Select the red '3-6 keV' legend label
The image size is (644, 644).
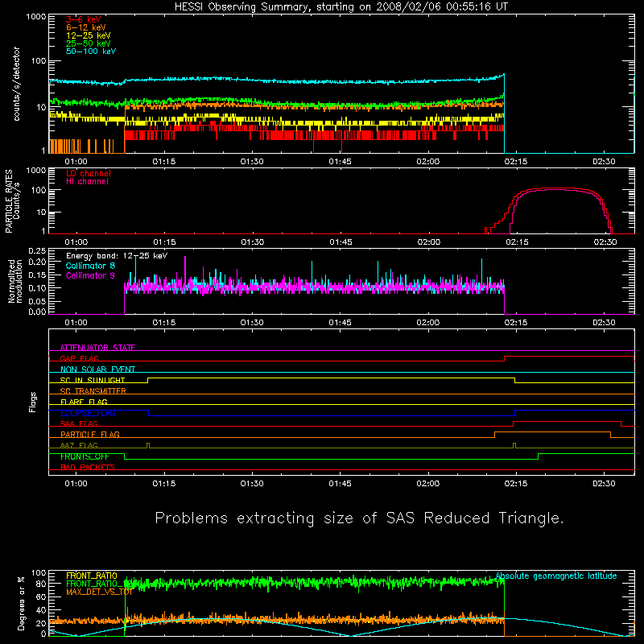click(x=84, y=19)
